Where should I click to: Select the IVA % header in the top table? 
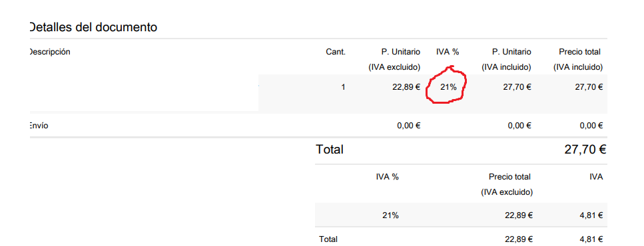click(448, 52)
